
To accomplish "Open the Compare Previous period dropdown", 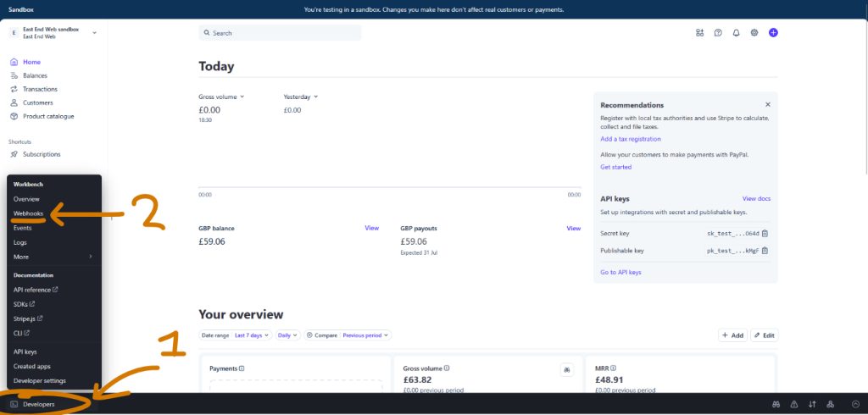I will click(x=348, y=335).
